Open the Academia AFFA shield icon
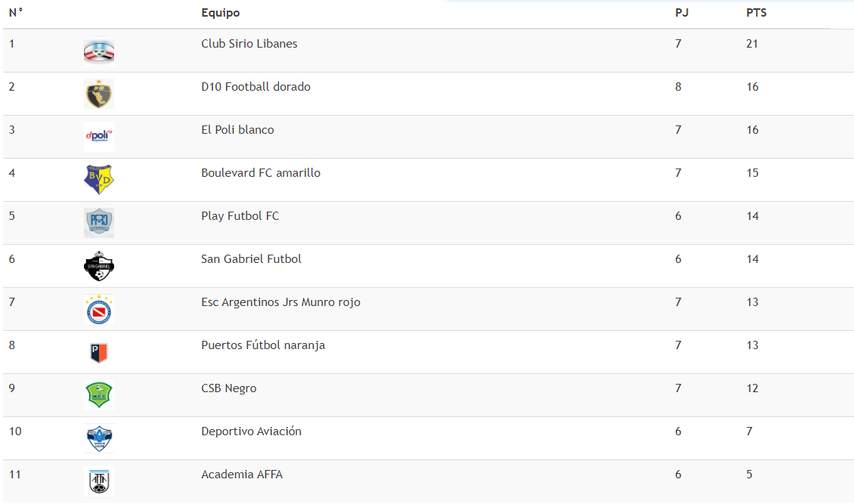Screen dimensions: 854x504 (x=99, y=481)
